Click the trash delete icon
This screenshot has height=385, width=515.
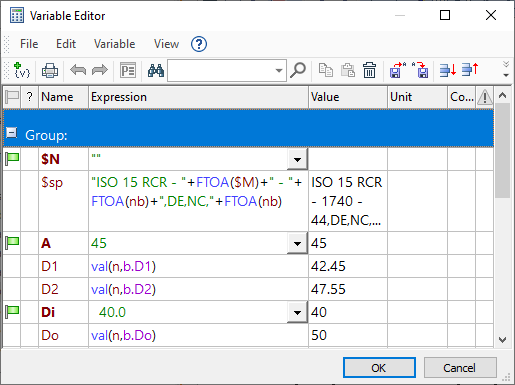click(369, 70)
